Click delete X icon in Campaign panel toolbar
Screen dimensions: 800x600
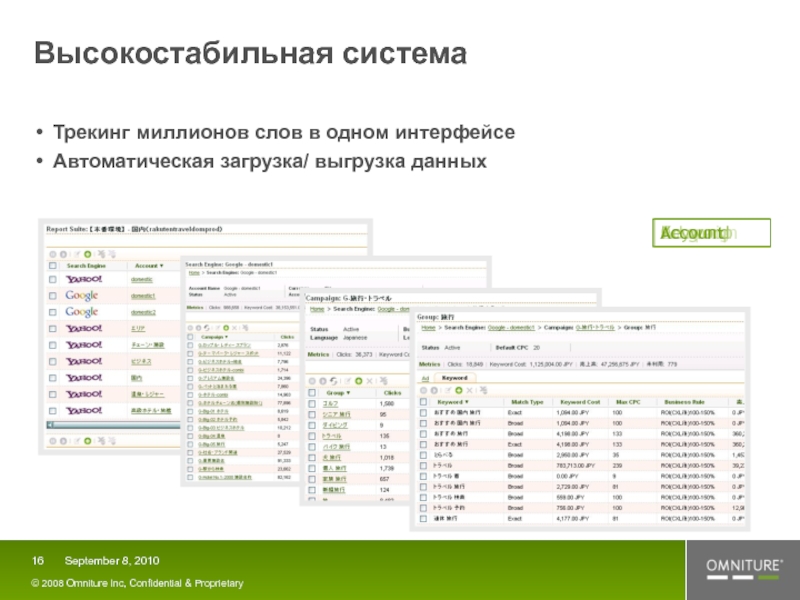[370, 381]
